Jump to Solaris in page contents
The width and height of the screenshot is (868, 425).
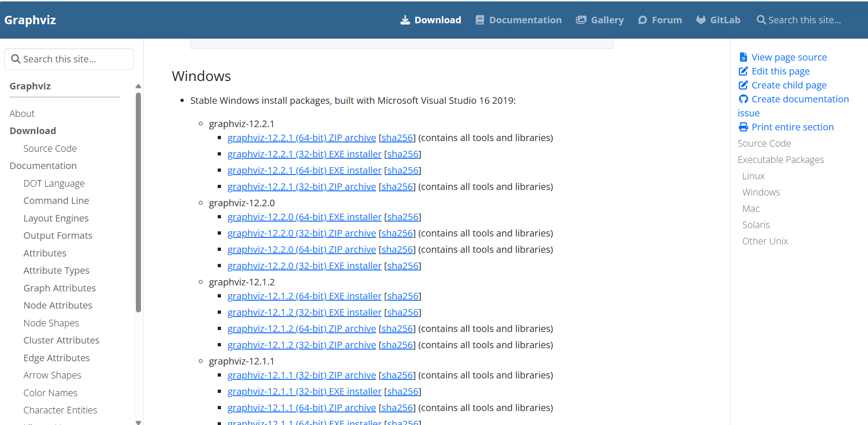pos(756,225)
